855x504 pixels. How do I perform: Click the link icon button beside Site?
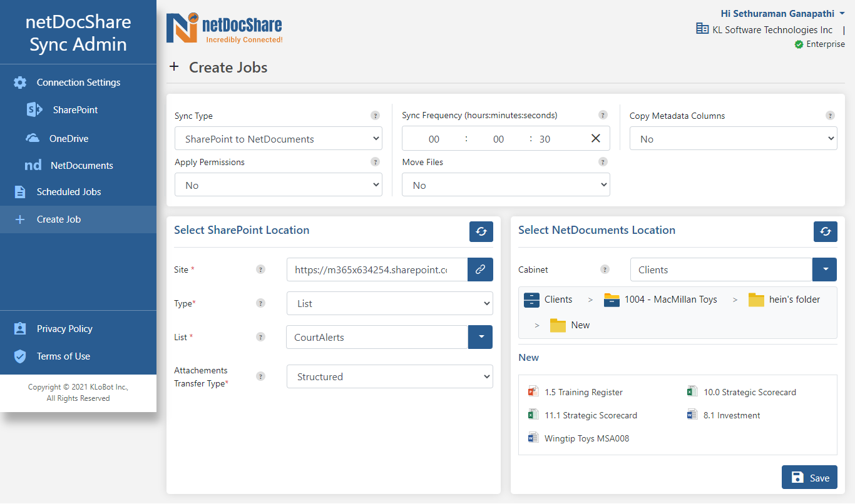[x=480, y=270]
